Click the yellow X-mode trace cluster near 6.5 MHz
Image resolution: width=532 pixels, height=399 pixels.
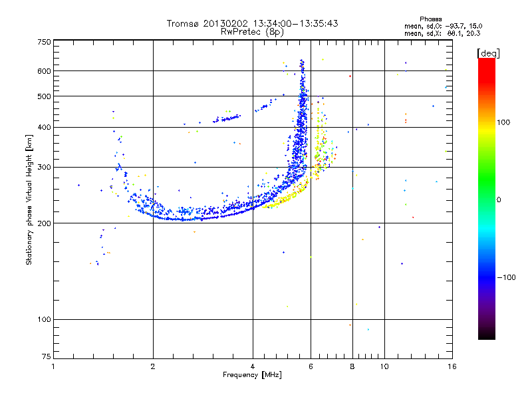pyautogui.click(x=321, y=144)
